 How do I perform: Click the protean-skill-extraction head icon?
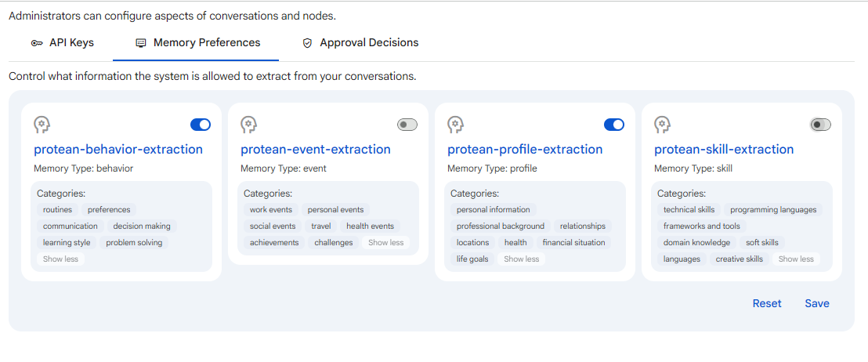[x=663, y=125]
